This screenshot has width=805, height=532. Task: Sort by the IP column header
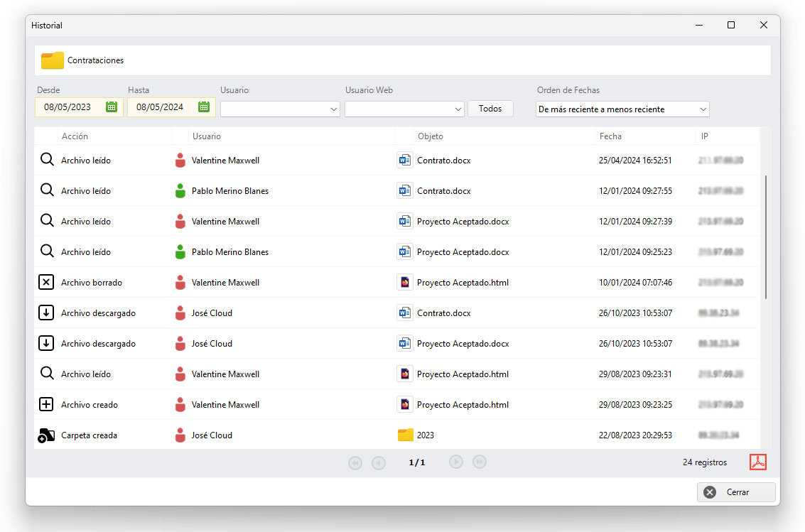(704, 136)
